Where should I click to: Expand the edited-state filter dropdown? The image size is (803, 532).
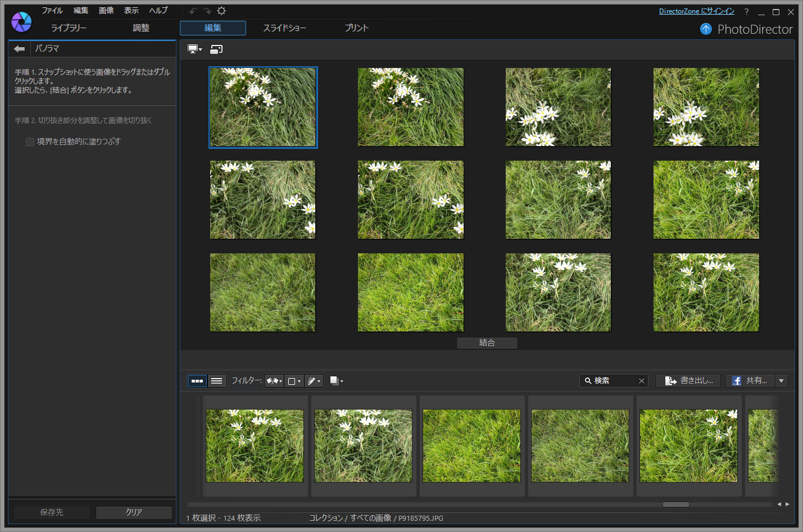coord(314,381)
